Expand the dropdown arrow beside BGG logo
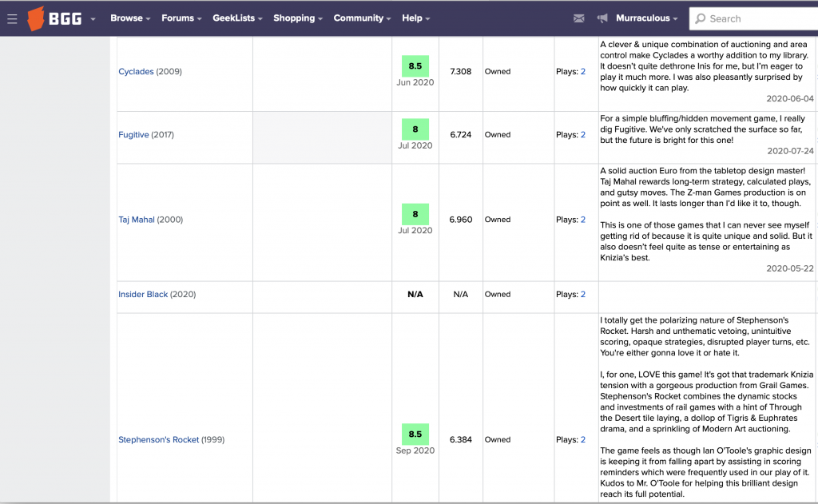The image size is (818, 504). (93, 19)
